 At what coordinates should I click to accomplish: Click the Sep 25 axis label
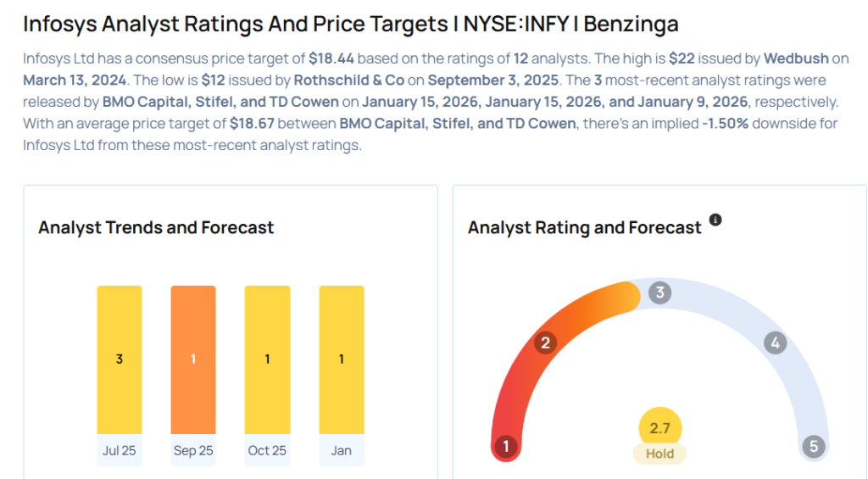[193, 450]
